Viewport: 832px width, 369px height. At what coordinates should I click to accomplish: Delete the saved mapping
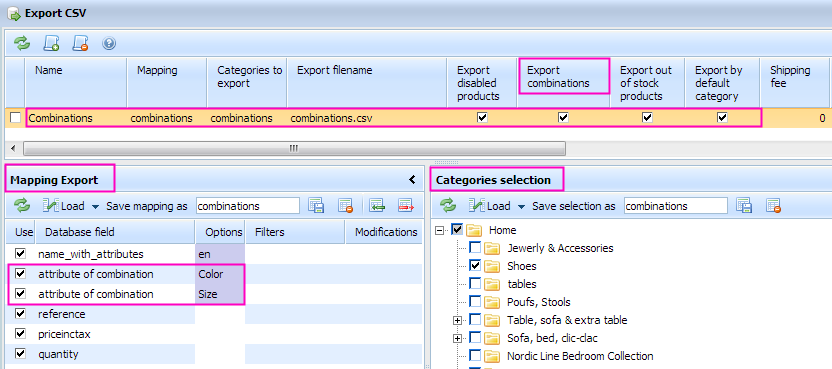[x=346, y=205]
